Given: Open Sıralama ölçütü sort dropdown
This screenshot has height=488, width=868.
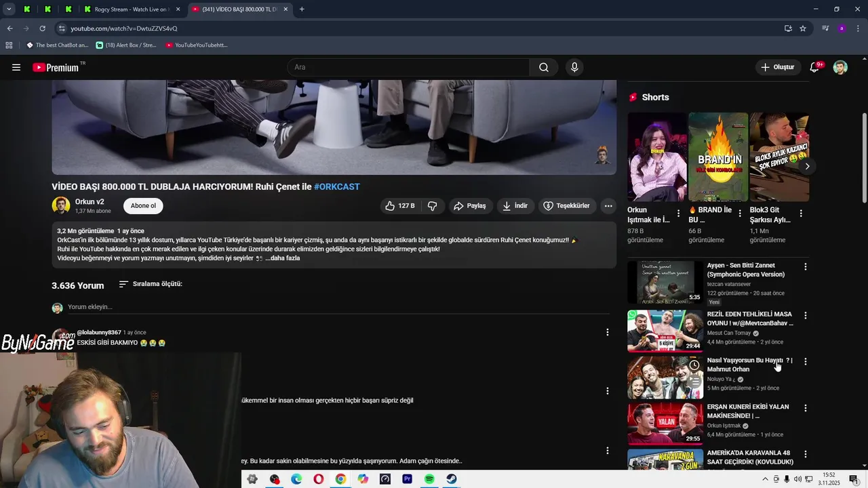Looking at the screenshot, I should [x=151, y=284].
